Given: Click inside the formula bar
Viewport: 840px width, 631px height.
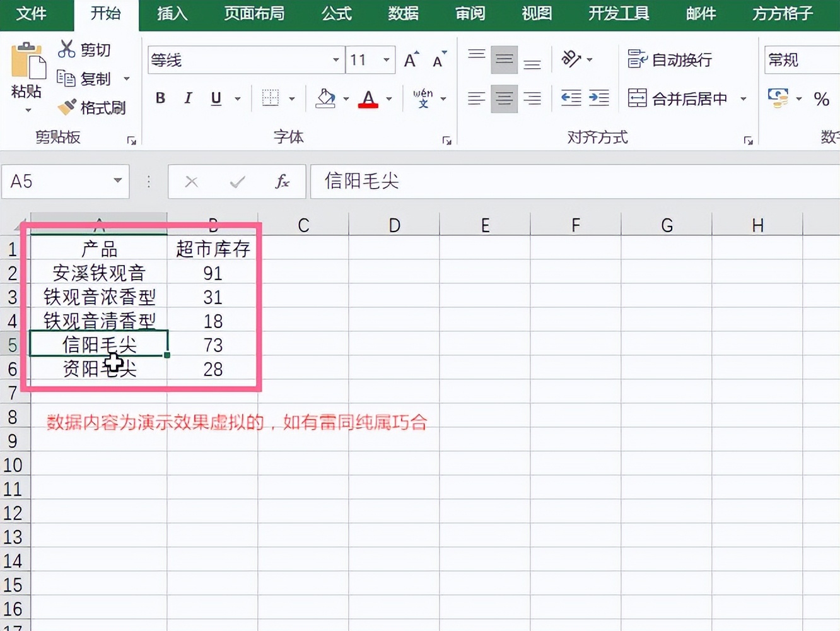Looking at the screenshot, I should click(505, 181).
